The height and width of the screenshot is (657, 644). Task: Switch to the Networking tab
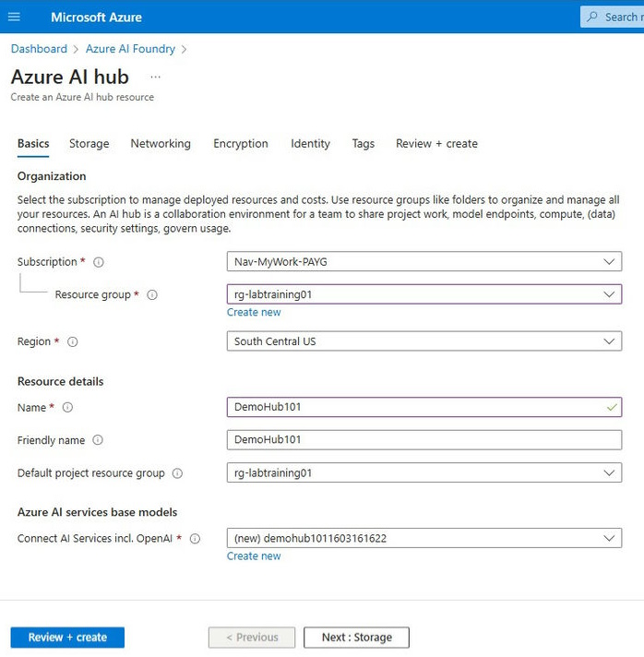tap(161, 144)
